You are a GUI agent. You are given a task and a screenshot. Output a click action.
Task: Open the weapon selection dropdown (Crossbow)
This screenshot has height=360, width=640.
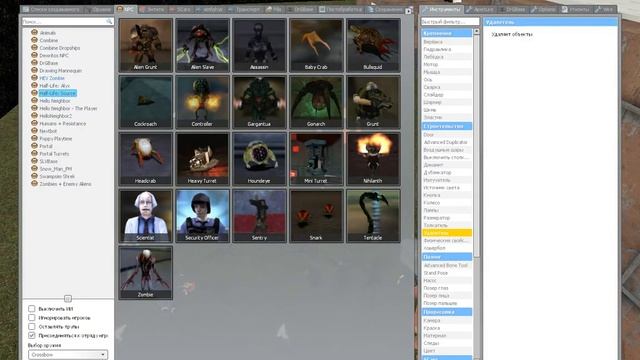coord(68,355)
